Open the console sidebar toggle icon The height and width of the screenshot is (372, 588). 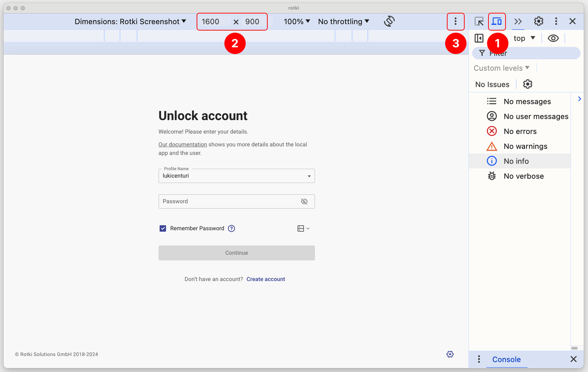point(479,38)
